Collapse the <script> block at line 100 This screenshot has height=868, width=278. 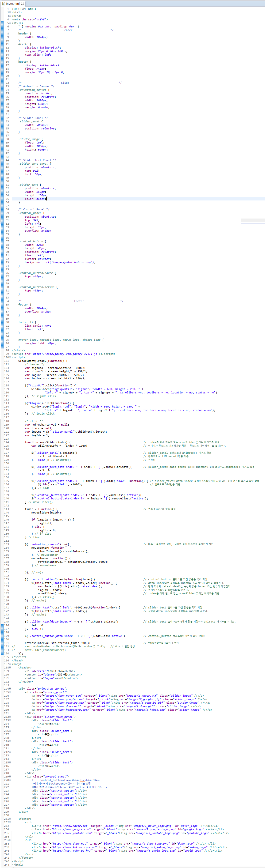point(10,357)
